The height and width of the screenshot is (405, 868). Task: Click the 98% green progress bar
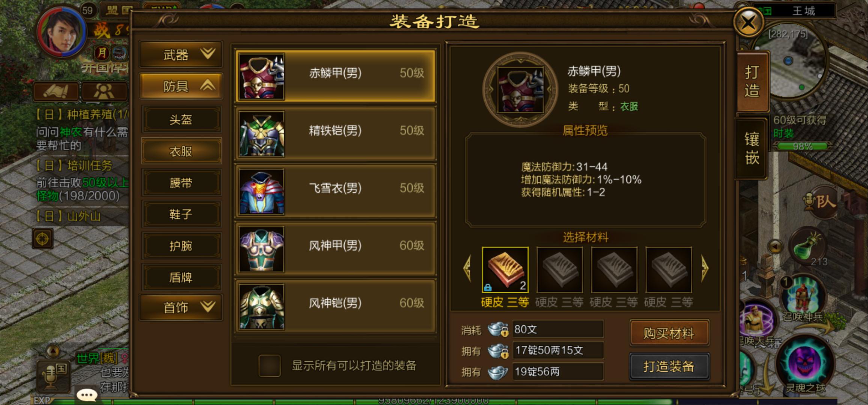click(x=802, y=146)
